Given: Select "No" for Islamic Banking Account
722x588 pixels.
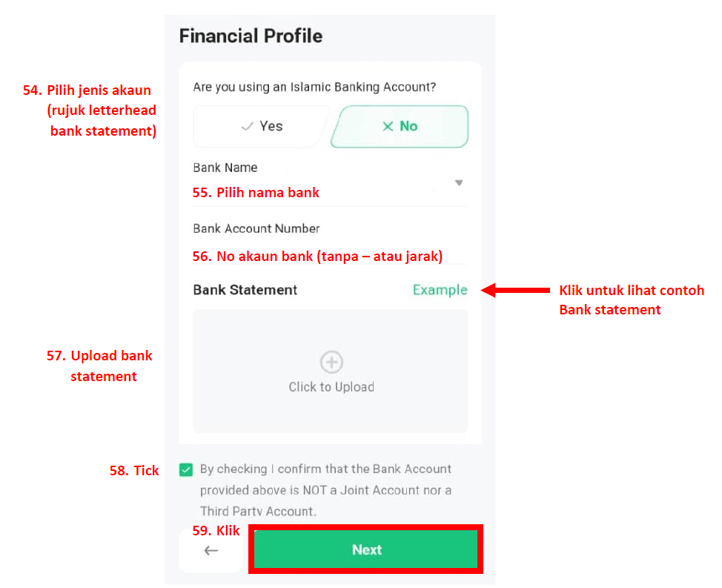Looking at the screenshot, I should tap(399, 126).
